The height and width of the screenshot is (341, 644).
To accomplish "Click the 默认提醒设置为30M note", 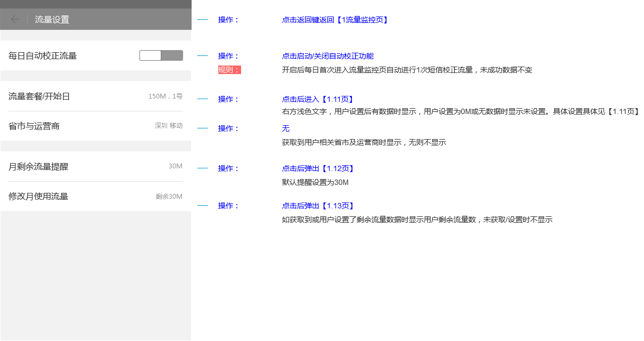I will click(x=315, y=182).
